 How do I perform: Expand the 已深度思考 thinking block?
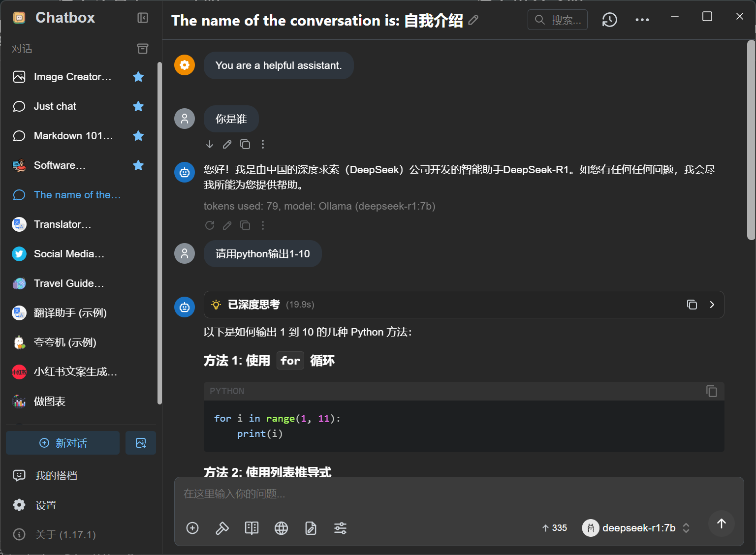coord(712,305)
